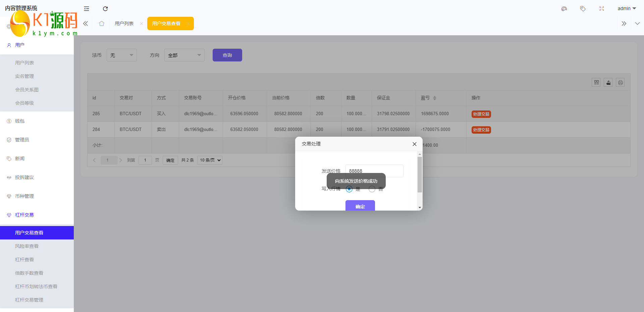Select the 是 radio option
644x312 pixels.
pyautogui.click(x=349, y=189)
